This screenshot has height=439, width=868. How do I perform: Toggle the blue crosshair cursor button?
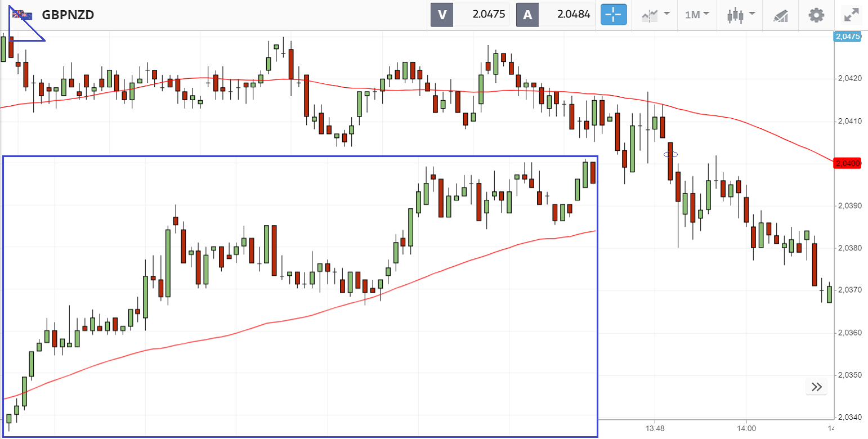click(x=614, y=15)
